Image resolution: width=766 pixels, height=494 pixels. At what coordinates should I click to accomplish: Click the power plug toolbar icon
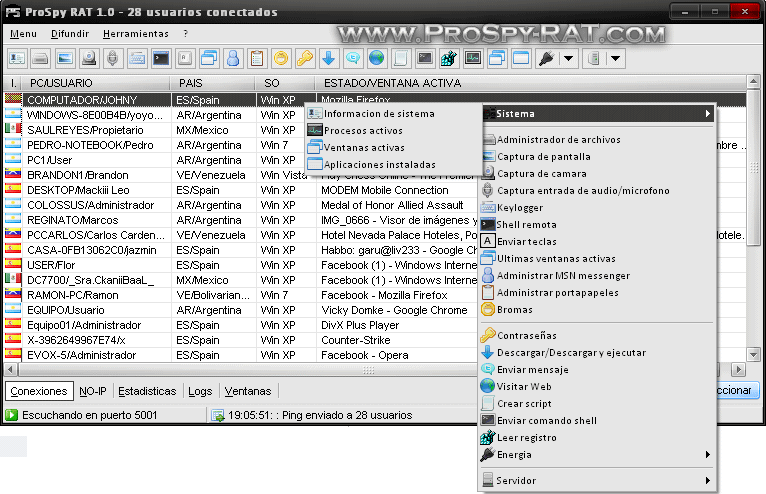pyautogui.click(x=546, y=59)
